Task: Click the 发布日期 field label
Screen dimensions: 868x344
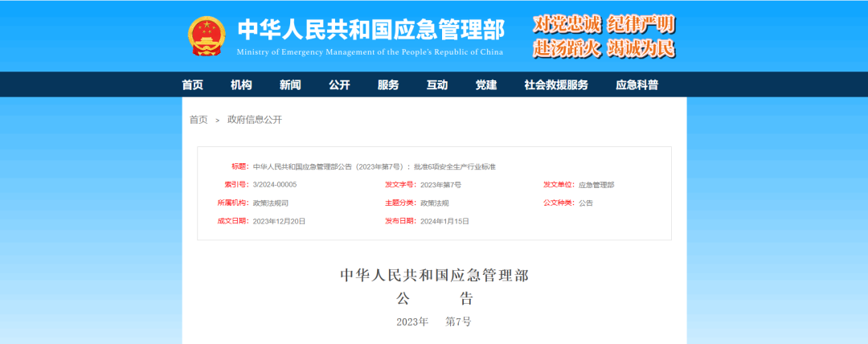Action: [x=402, y=221]
